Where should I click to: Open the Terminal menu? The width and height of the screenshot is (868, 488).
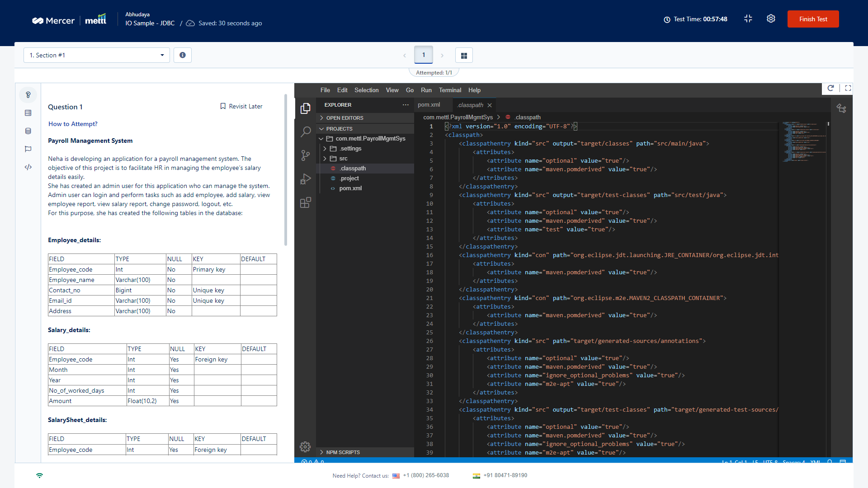coord(450,90)
